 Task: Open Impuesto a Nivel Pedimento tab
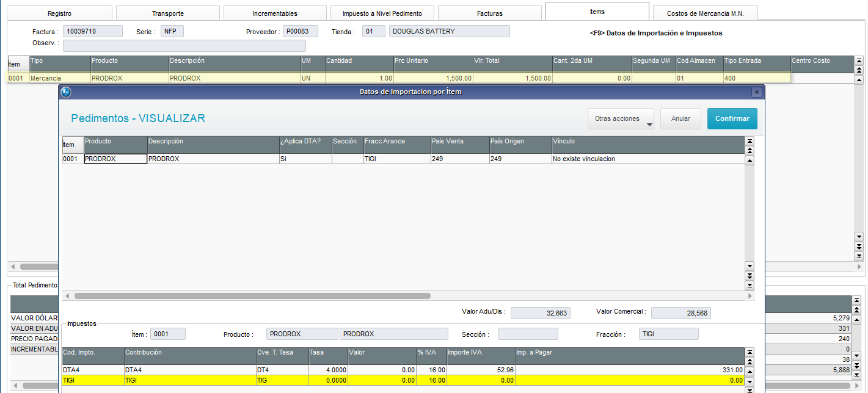(x=382, y=13)
